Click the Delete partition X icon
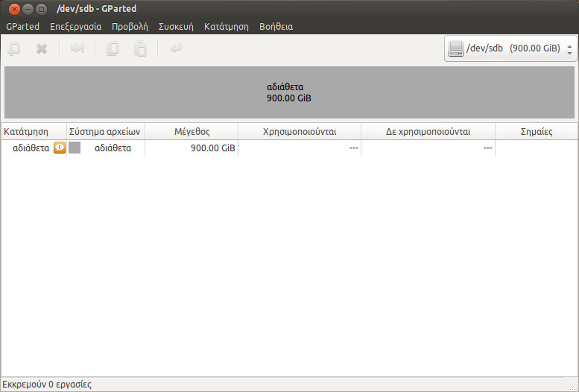Screen dimensions: 579x392 click(x=42, y=48)
